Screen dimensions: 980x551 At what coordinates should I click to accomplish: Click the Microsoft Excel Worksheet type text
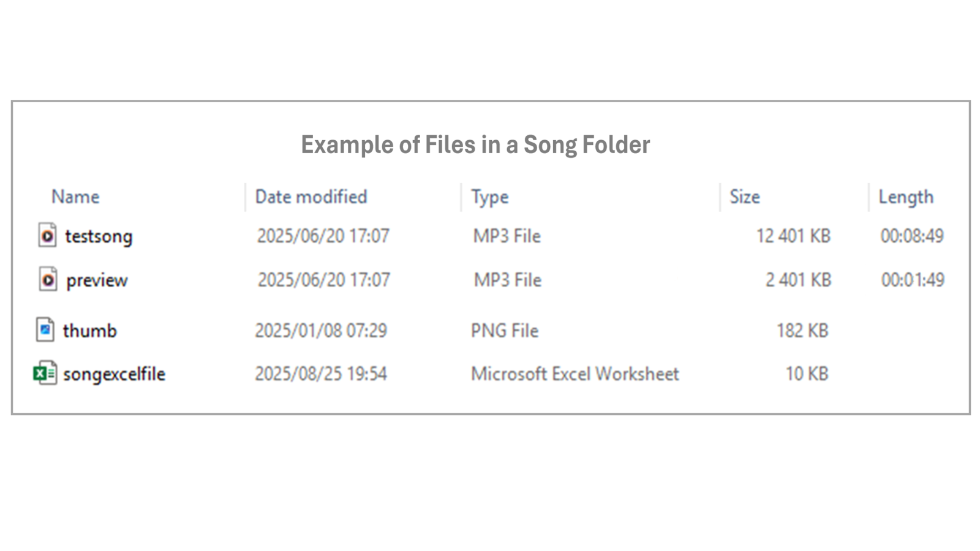pyautogui.click(x=575, y=373)
